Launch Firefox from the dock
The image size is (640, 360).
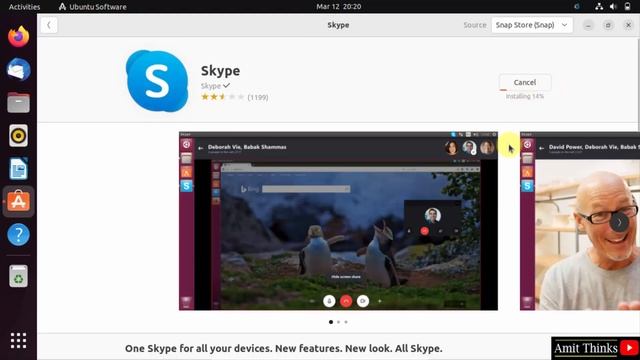pyautogui.click(x=18, y=37)
